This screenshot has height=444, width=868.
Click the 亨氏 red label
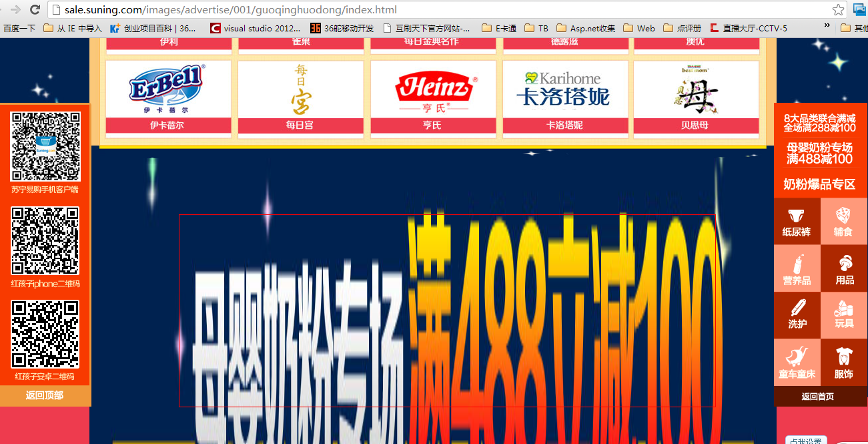433,125
